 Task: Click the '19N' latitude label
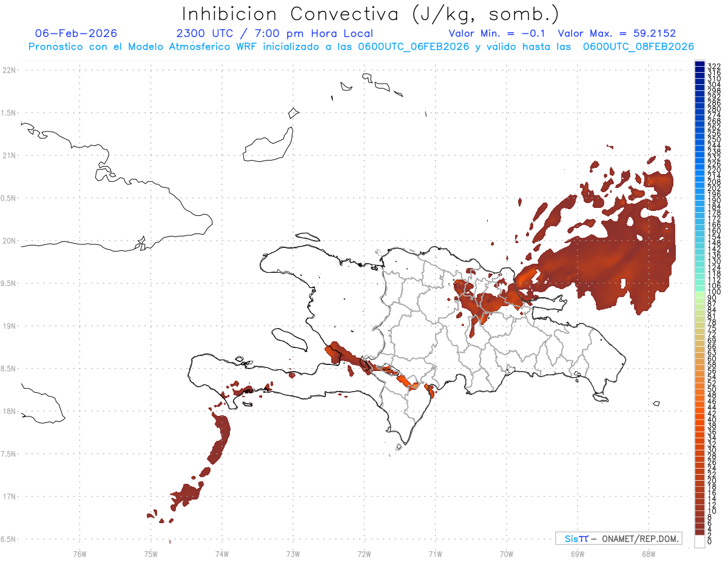8,326
